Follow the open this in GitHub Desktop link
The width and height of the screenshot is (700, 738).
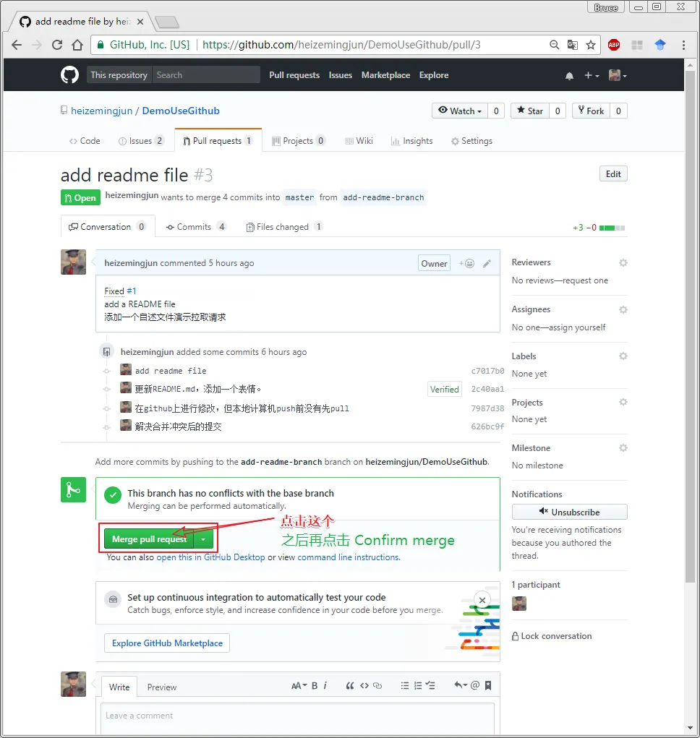pyautogui.click(x=210, y=557)
